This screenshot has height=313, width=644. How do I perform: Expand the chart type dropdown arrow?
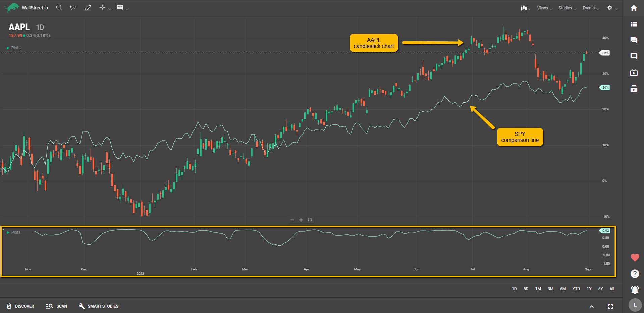point(530,9)
